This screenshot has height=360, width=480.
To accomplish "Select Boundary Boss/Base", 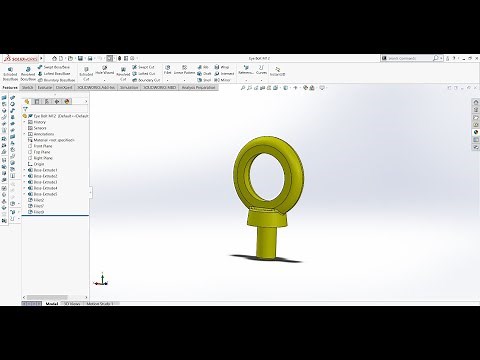I will point(56,80).
